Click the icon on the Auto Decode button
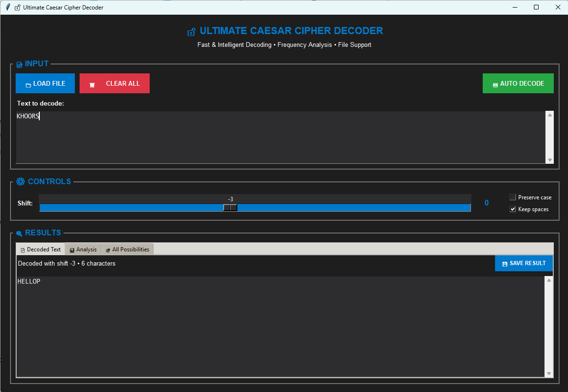The height and width of the screenshot is (392, 568). pos(495,84)
